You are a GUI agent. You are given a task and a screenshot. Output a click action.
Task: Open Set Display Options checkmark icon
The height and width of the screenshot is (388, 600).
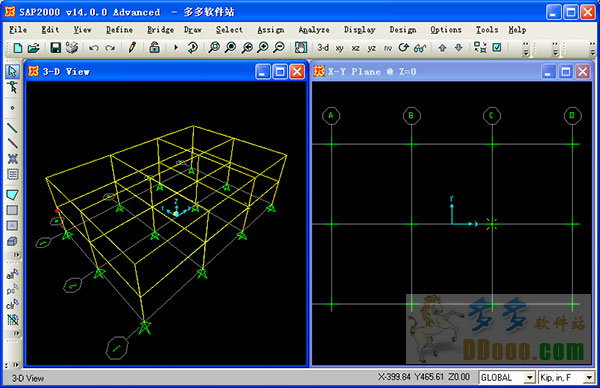click(x=497, y=48)
